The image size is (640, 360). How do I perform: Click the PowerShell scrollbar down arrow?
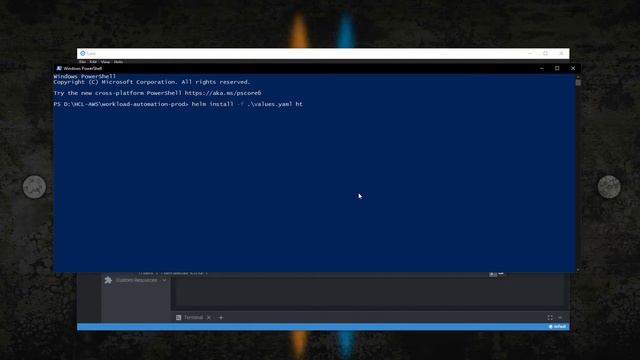(x=578, y=270)
